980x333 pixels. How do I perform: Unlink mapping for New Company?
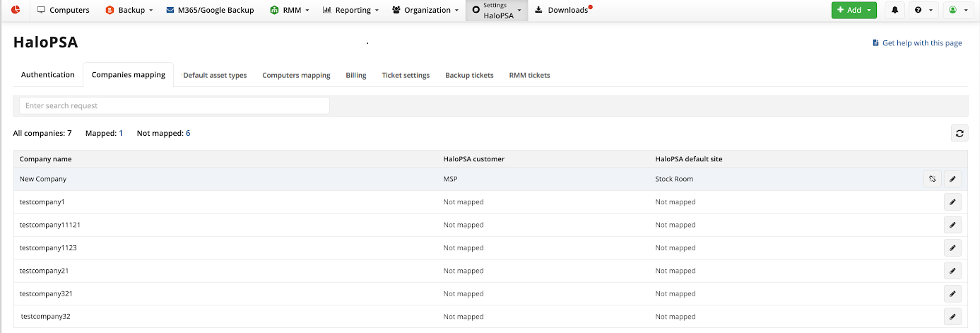click(932, 179)
